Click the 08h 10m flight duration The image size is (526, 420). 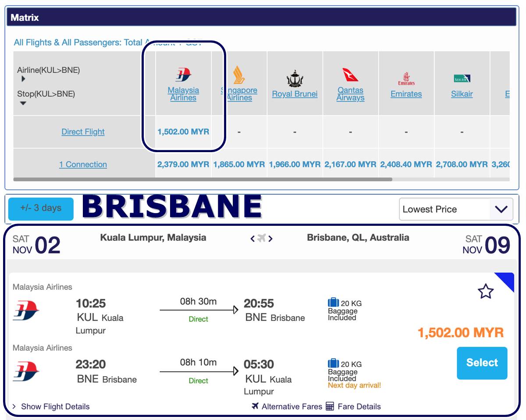pos(198,363)
